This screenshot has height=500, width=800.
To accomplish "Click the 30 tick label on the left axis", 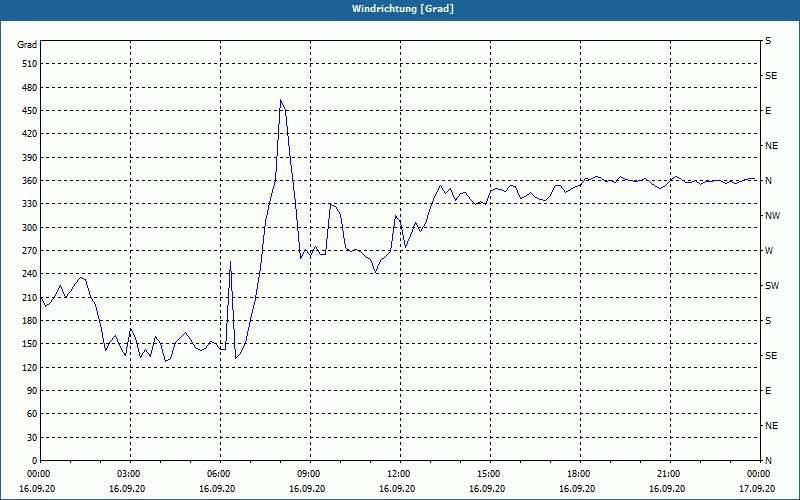I will click(32, 438).
